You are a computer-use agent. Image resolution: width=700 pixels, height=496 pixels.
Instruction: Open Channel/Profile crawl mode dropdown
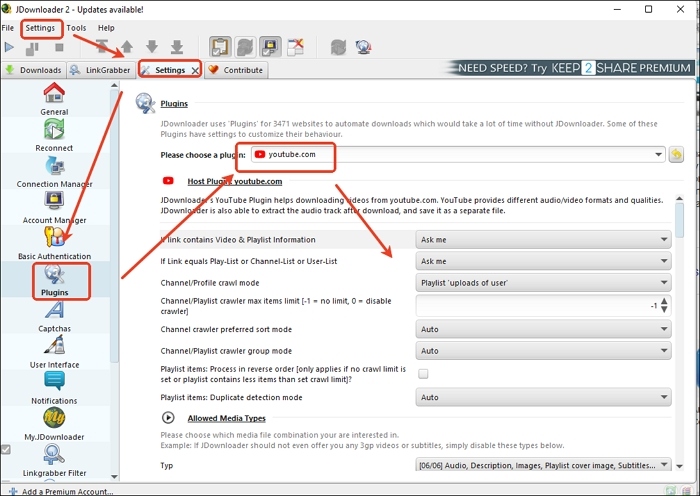tap(543, 283)
